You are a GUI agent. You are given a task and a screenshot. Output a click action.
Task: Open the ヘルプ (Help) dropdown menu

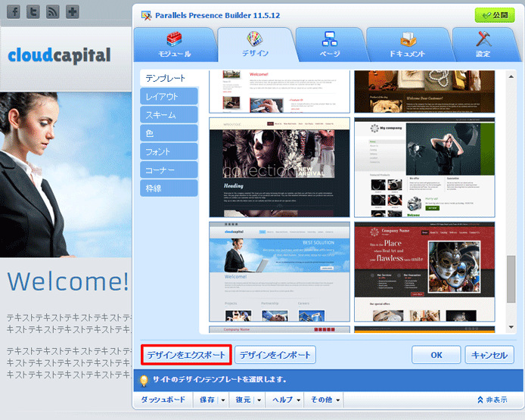[287, 400]
